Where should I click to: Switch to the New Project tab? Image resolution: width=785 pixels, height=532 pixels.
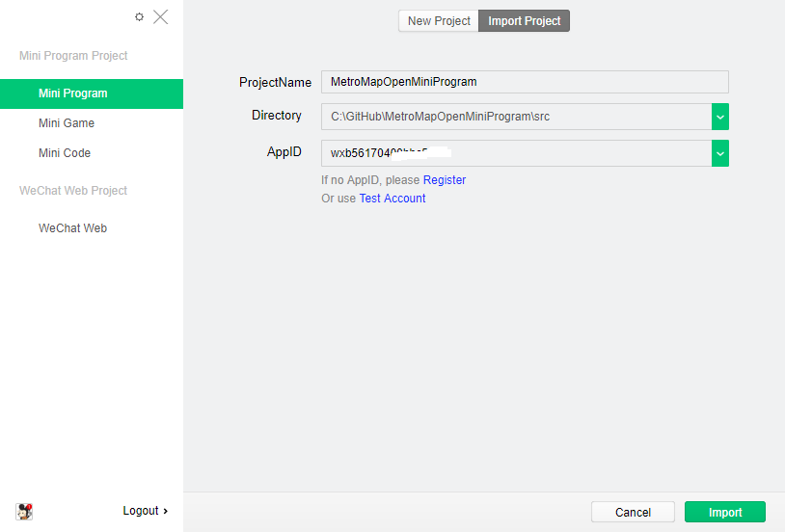click(x=439, y=21)
